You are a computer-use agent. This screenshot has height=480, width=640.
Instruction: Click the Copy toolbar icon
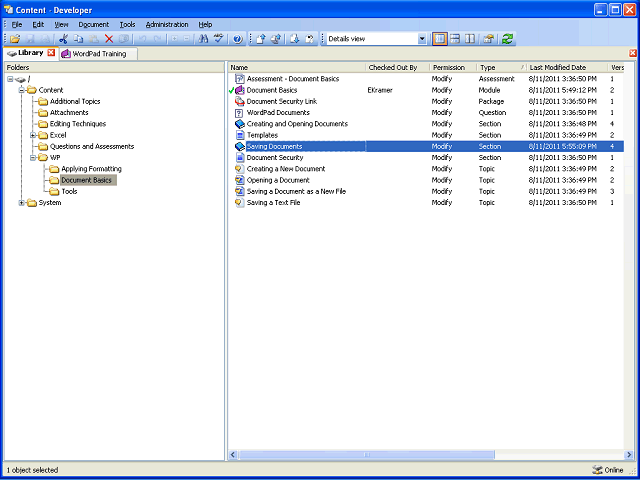coord(78,39)
